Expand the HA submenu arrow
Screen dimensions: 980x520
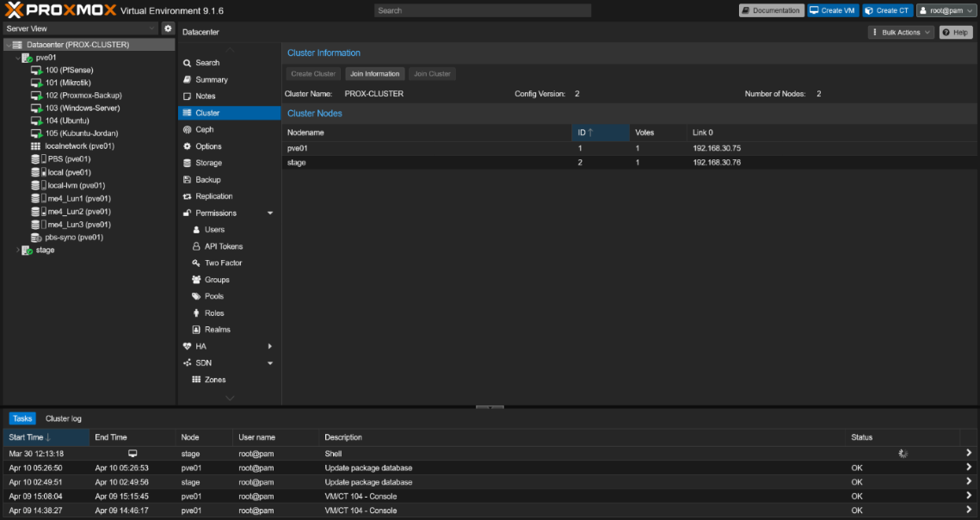tap(271, 346)
